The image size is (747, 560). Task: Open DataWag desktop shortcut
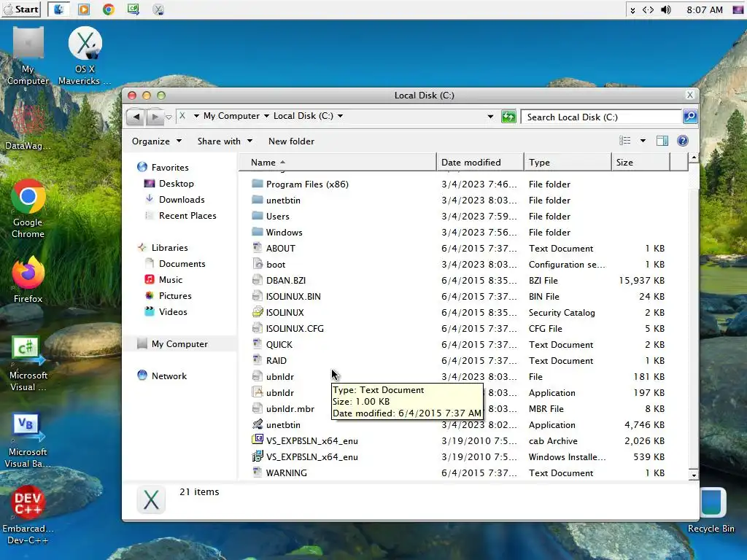point(28,127)
